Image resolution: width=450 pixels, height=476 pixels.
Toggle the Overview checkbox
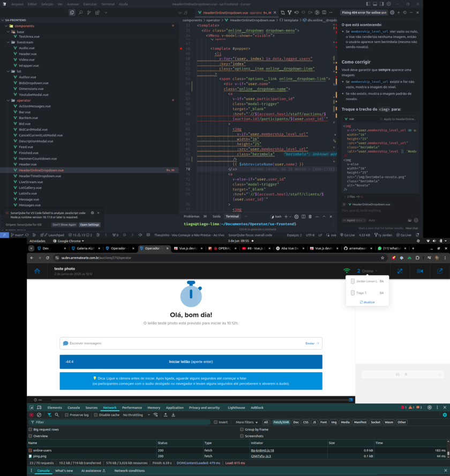[31, 436]
